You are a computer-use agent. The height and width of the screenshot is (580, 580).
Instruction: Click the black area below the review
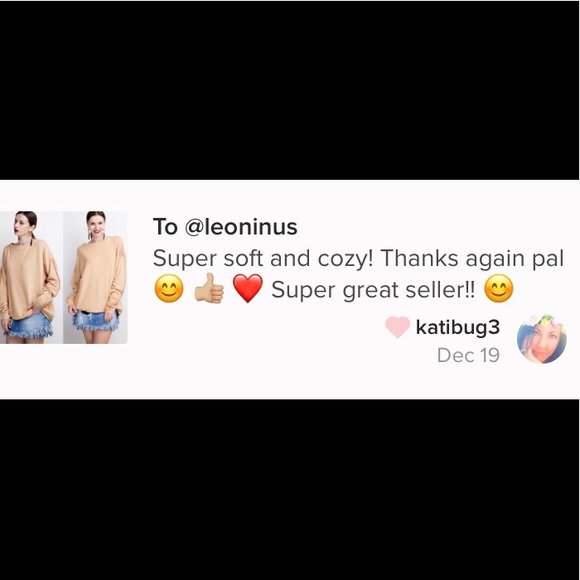(290, 489)
